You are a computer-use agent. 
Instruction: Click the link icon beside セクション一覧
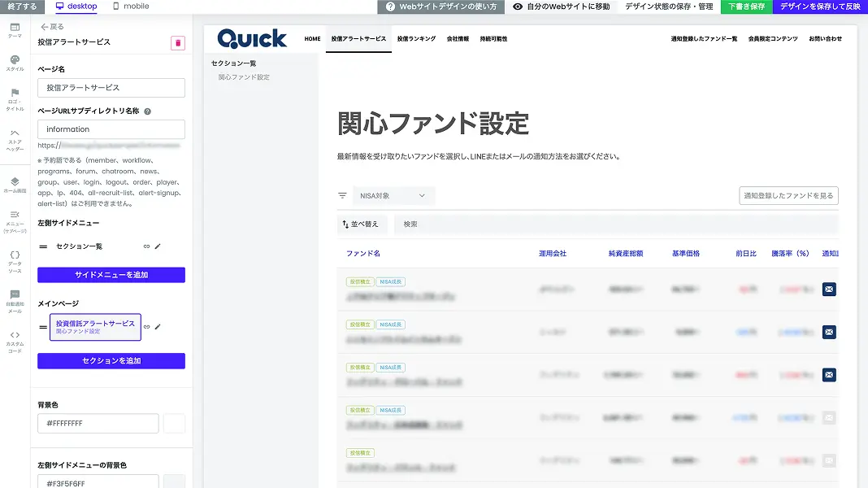click(146, 246)
